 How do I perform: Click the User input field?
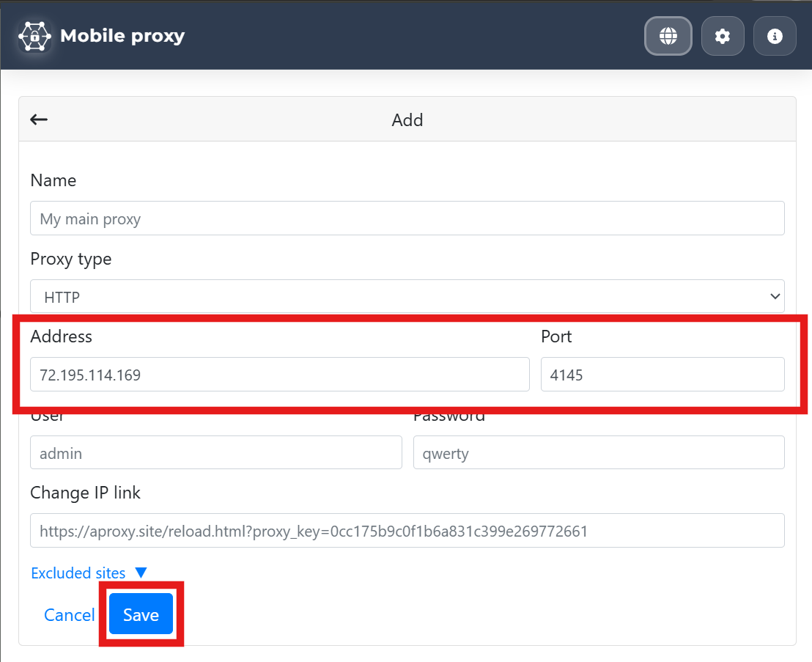point(215,453)
